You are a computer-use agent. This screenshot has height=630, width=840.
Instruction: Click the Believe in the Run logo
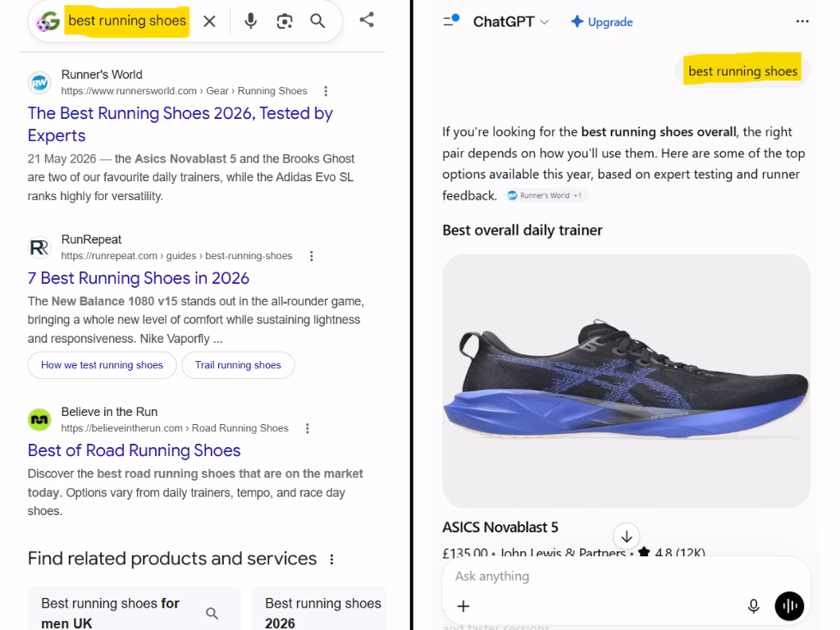[x=39, y=420]
